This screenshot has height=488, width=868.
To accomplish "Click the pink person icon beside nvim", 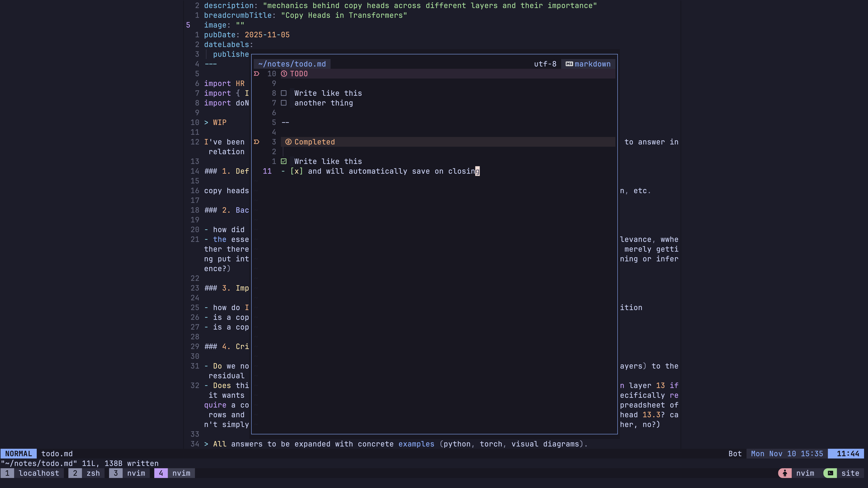I will 785,473.
